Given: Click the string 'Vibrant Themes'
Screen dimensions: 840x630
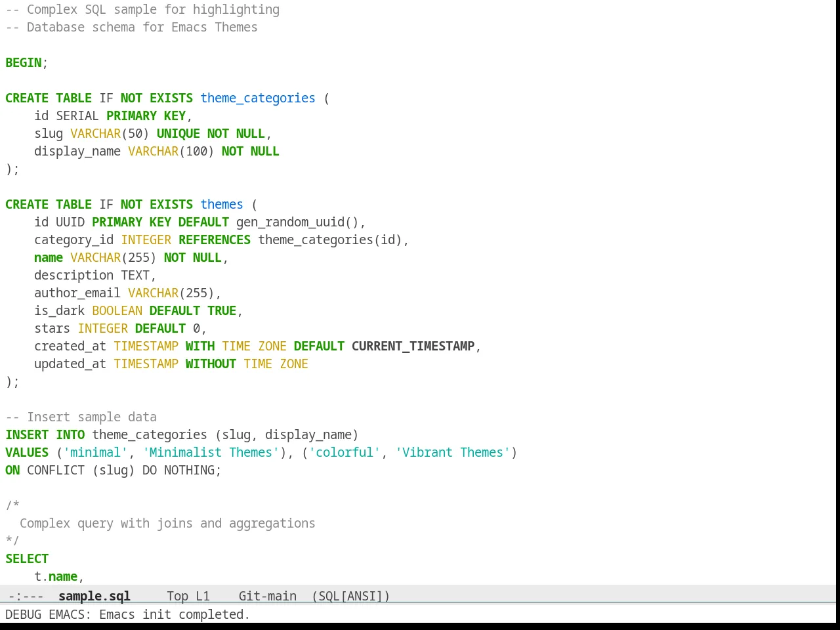Looking at the screenshot, I should pyautogui.click(x=453, y=452).
